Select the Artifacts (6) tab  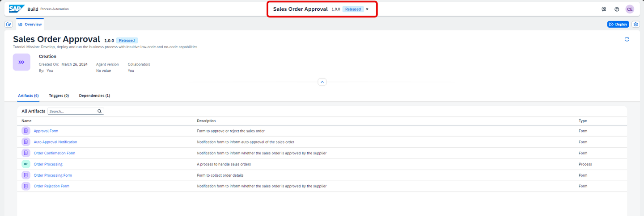click(x=28, y=96)
